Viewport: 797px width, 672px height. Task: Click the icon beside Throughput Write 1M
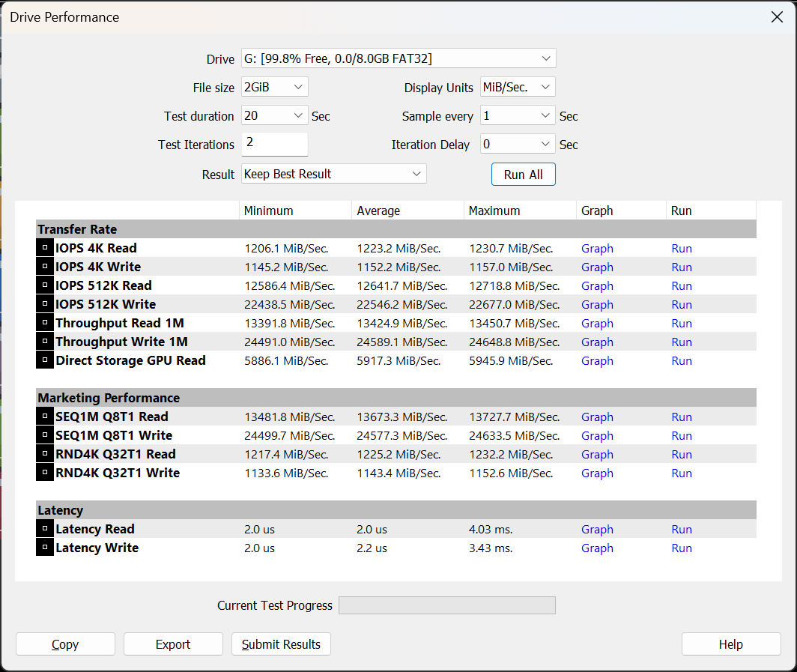coord(45,342)
